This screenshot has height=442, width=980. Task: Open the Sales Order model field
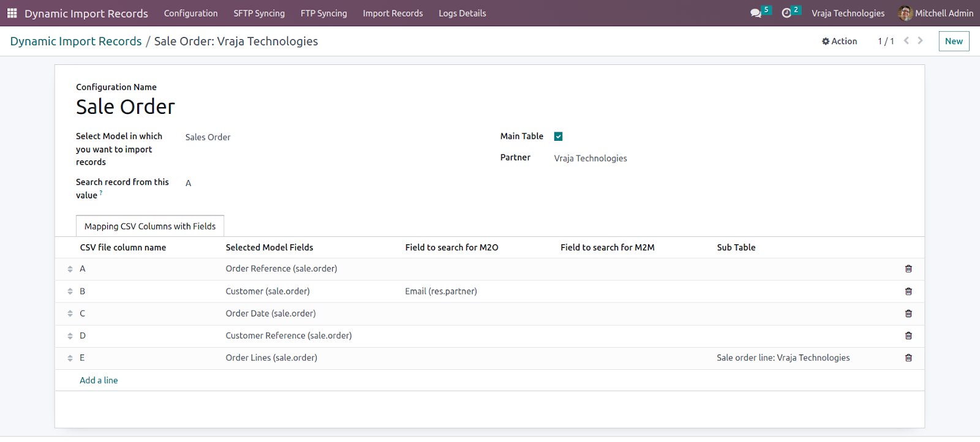[x=208, y=137]
